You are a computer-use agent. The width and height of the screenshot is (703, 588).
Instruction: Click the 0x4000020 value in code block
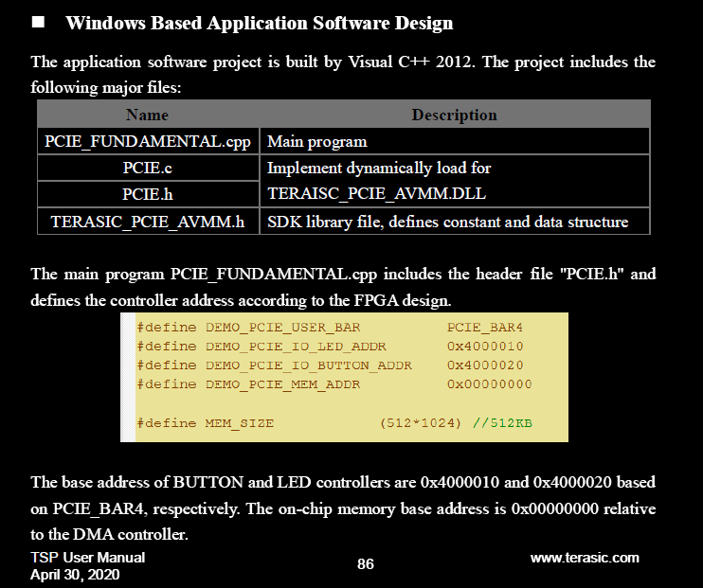[x=485, y=365]
